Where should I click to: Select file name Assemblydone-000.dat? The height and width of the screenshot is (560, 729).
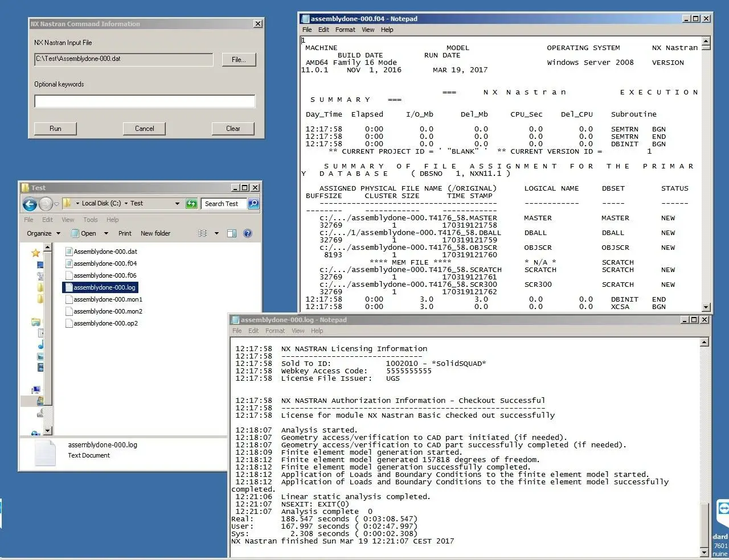pyautogui.click(x=105, y=252)
